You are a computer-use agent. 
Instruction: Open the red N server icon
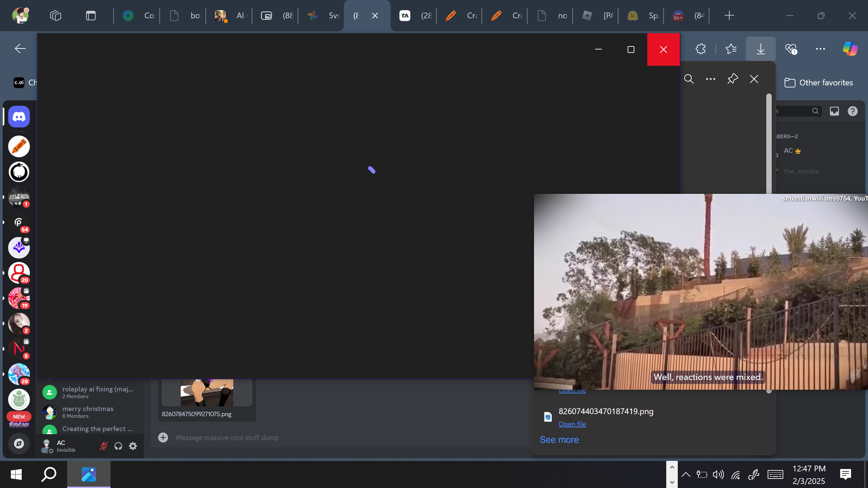19,349
